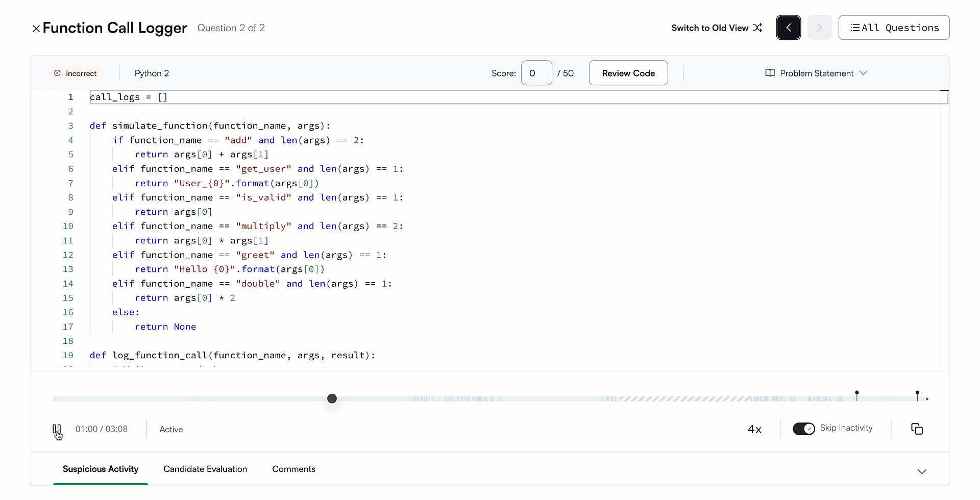Switch to the Candidate Evaluation tab
Screen dimensions: 980x500
[205, 469]
